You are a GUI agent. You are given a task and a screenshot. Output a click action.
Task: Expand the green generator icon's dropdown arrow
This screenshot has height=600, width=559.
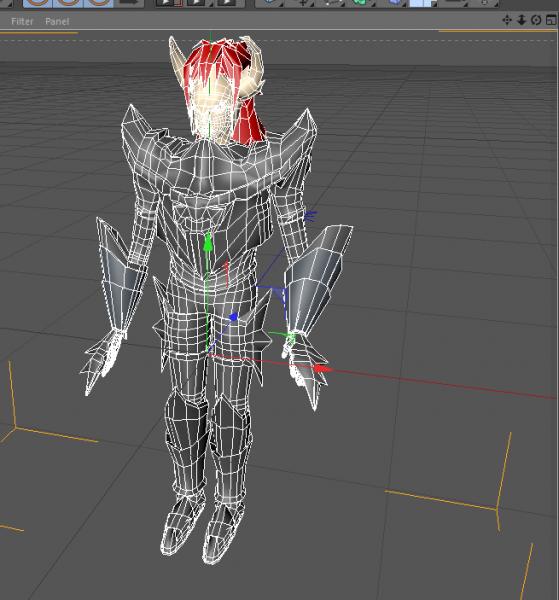(x=374, y=5)
